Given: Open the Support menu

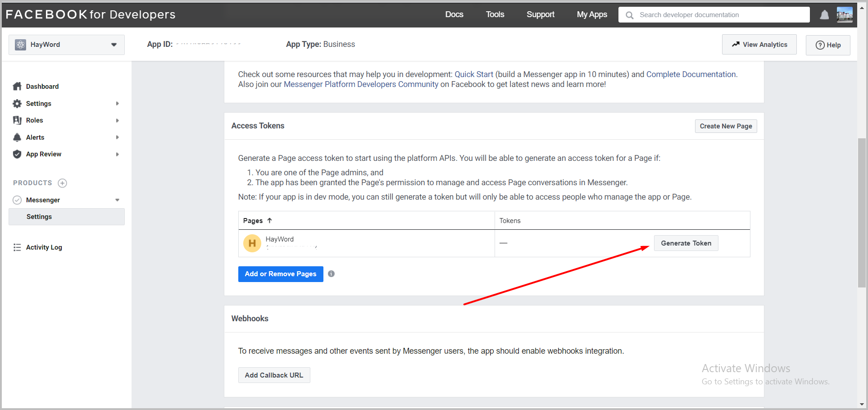Looking at the screenshot, I should [541, 14].
